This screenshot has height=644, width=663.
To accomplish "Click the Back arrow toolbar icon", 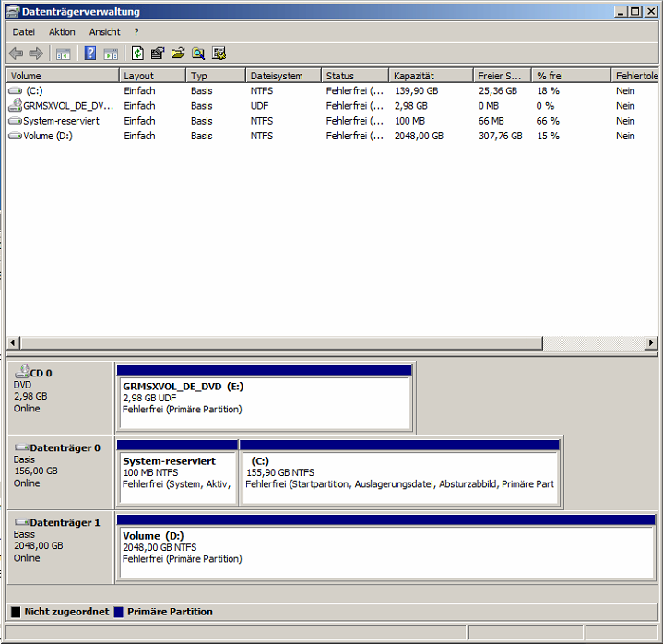I will (16, 54).
